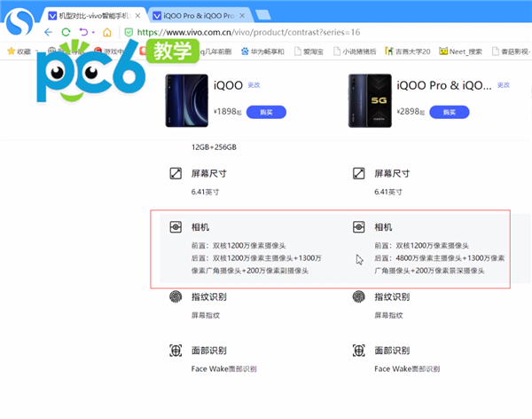Click 相机 heading in iQOO column

click(200, 227)
